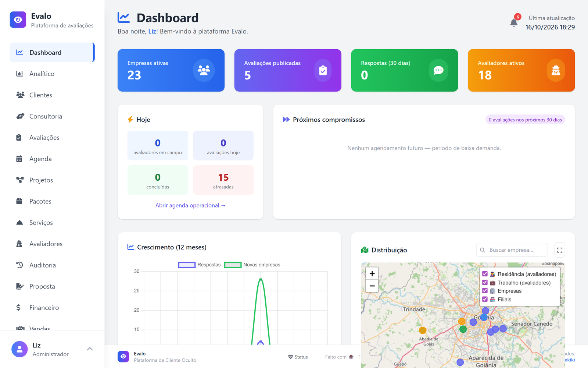The height and width of the screenshot is (368, 588).
Task: Open the Serviços menu item
Action: click(x=52, y=223)
